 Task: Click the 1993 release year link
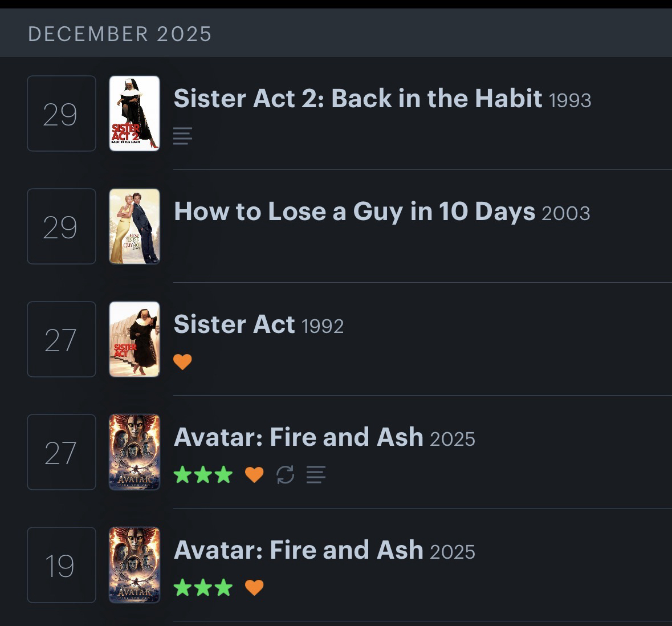[x=570, y=100]
